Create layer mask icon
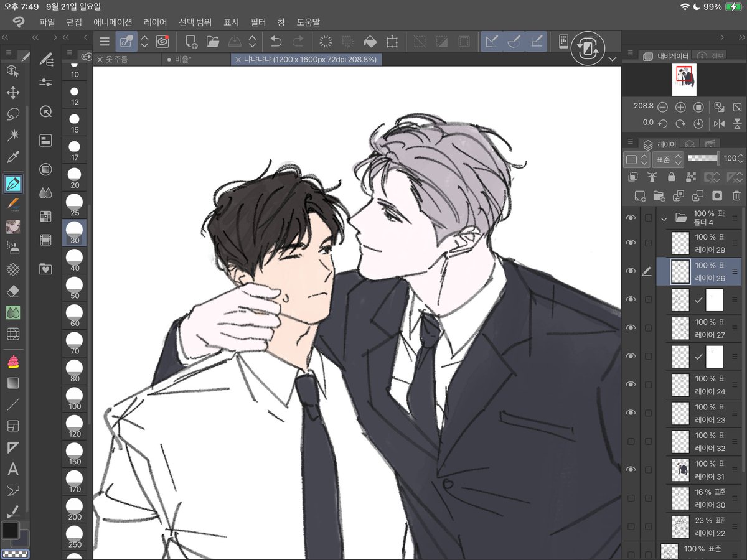Screen dimensions: 747x560 click(x=717, y=195)
